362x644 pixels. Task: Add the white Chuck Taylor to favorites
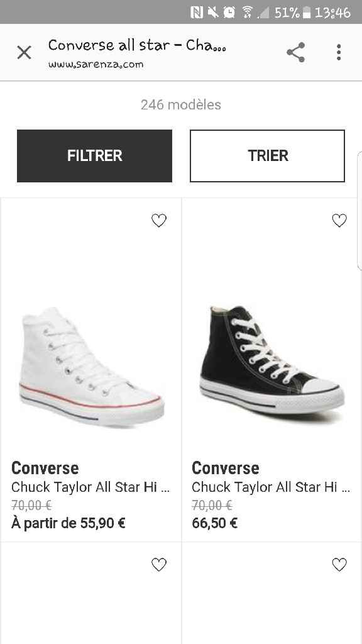pyautogui.click(x=159, y=220)
